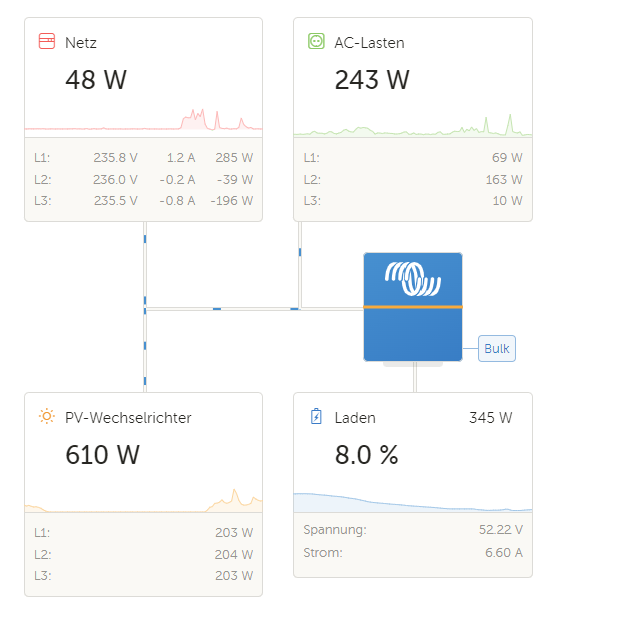Click the Bulk charge state badge
Screen dimensions: 641x623
pos(497,349)
